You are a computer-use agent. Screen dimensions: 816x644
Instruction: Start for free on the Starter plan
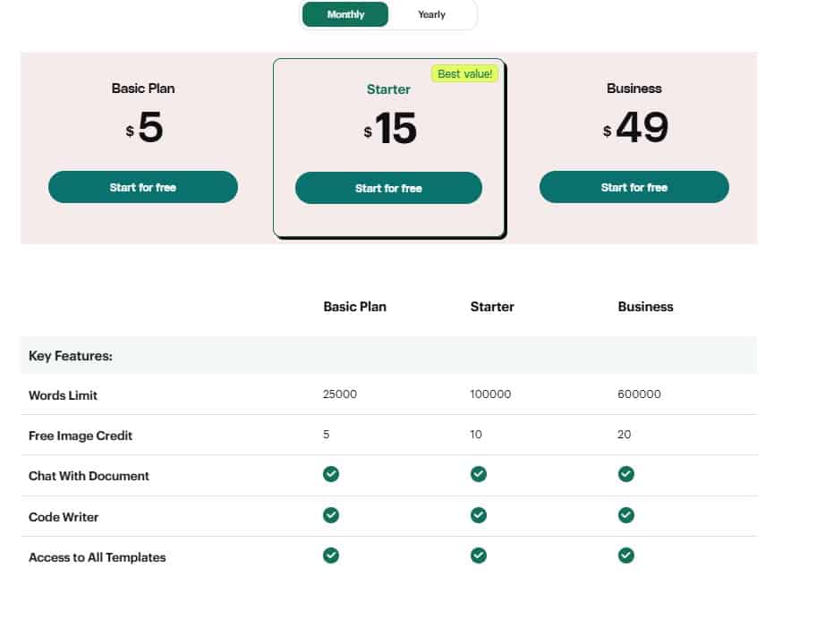[x=388, y=188]
